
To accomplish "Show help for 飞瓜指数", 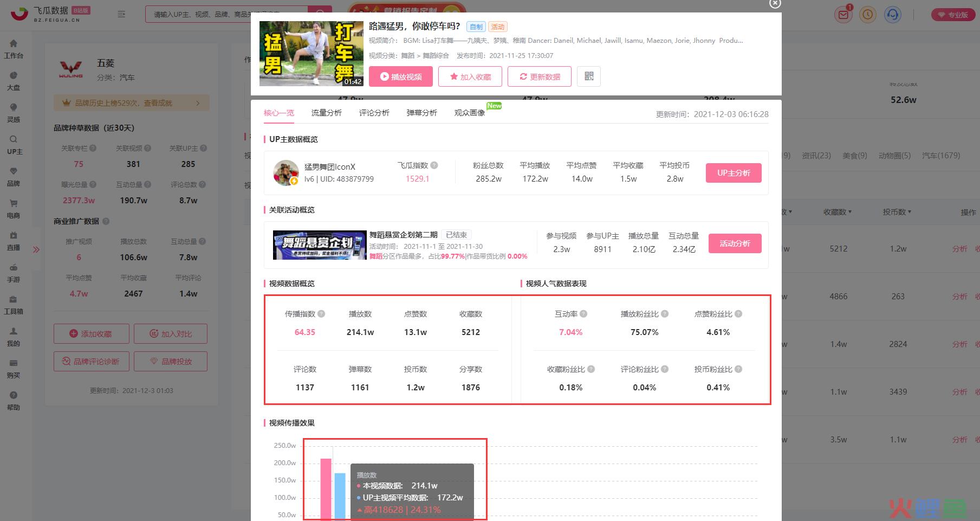I will pyautogui.click(x=434, y=165).
